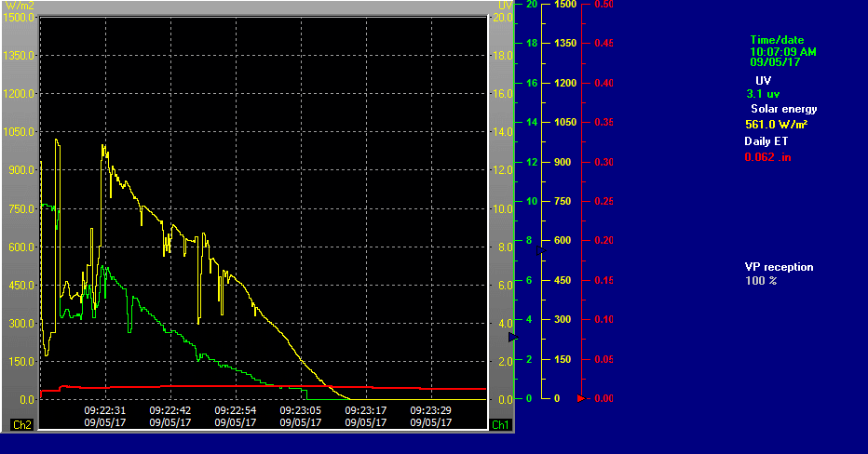Click '150.0' on the left W/m2 axis
The image size is (868, 454).
[21, 362]
